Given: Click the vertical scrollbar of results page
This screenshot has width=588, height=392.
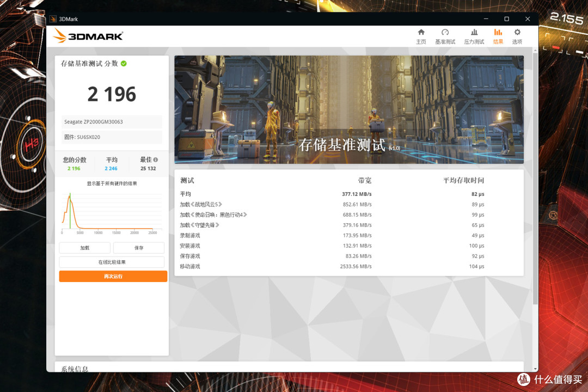Looking at the screenshot, I should pyautogui.click(x=535, y=179).
